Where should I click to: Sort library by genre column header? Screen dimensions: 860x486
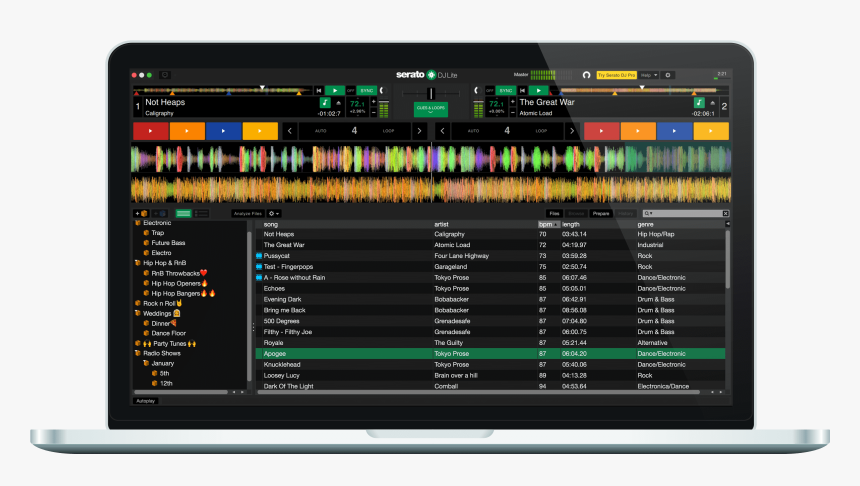coord(646,224)
